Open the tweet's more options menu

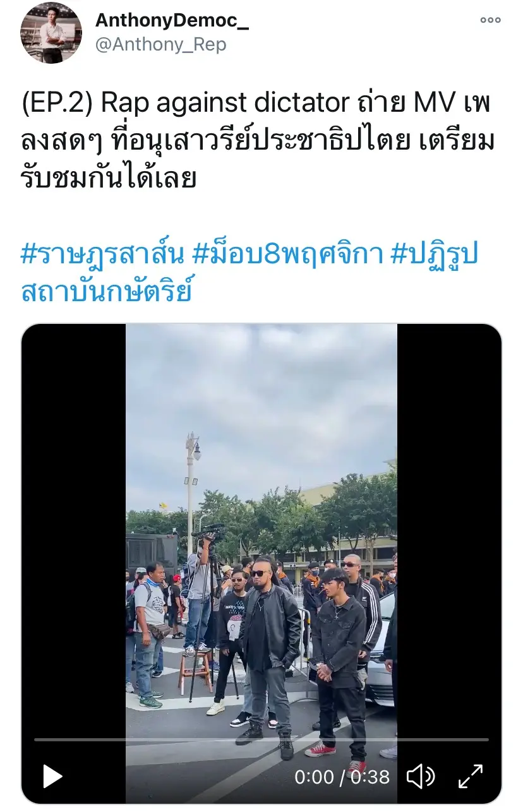tap(490, 20)
